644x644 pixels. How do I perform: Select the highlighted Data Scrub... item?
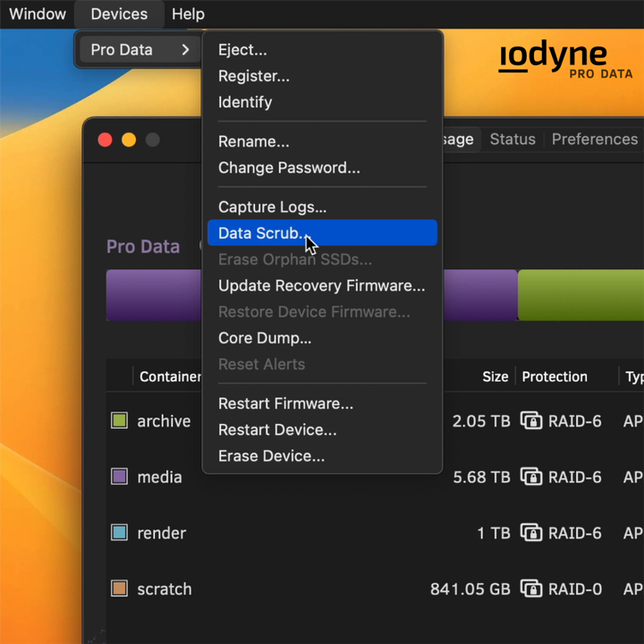click(322, 233)
